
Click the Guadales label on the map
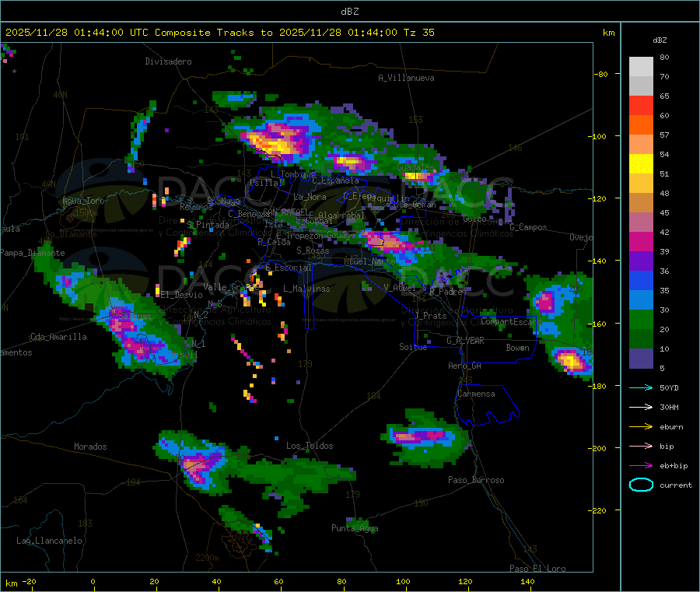pos(415,167)
